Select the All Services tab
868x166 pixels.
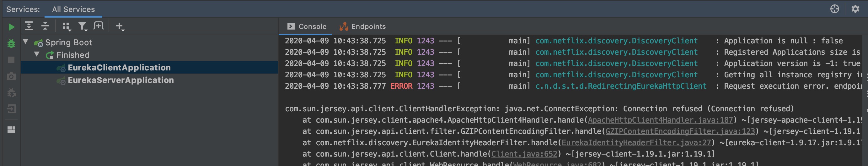(x=73, y=9)
